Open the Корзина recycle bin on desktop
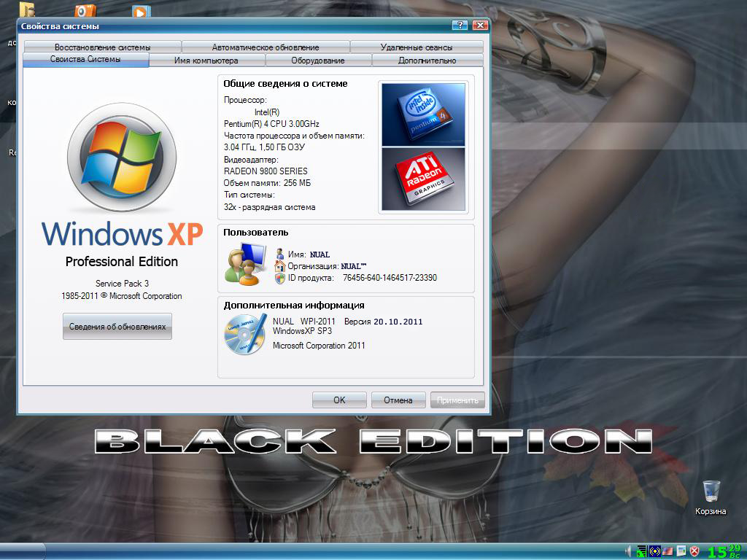 tap(711, 498)
